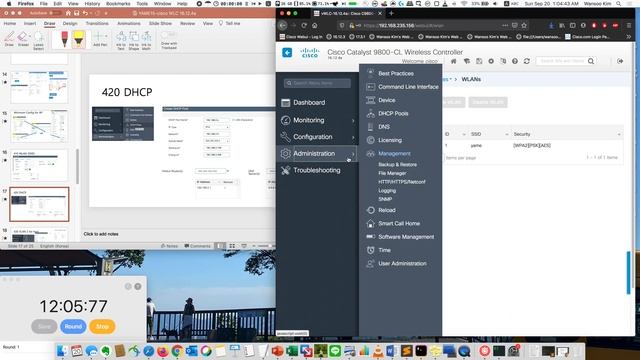Open DHCP Pools in Administration menu
The image size is (640, 360).
393,113
